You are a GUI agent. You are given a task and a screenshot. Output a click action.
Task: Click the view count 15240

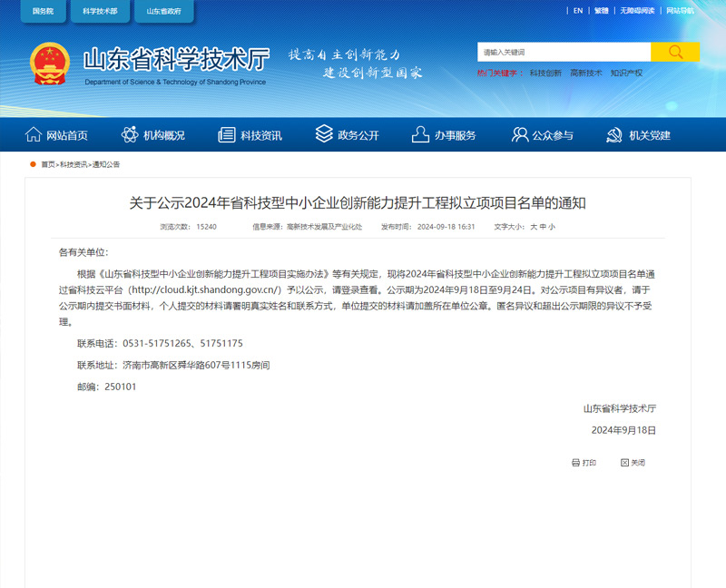pos(206,227)
